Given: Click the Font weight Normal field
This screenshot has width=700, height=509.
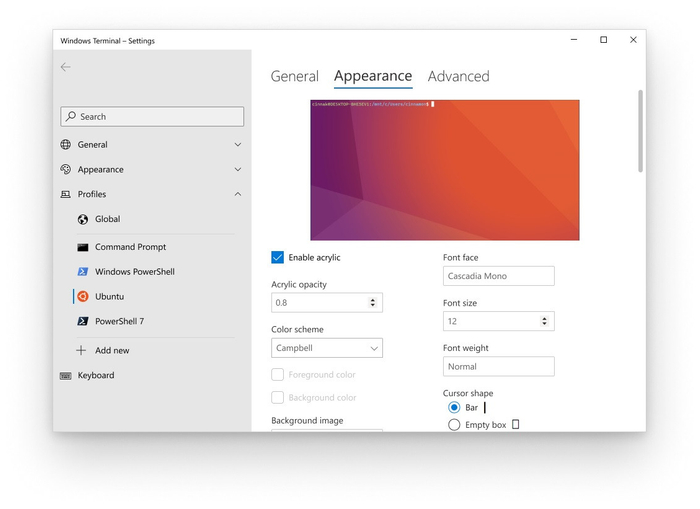Looking at the screenshot, I should pos(499,366).
